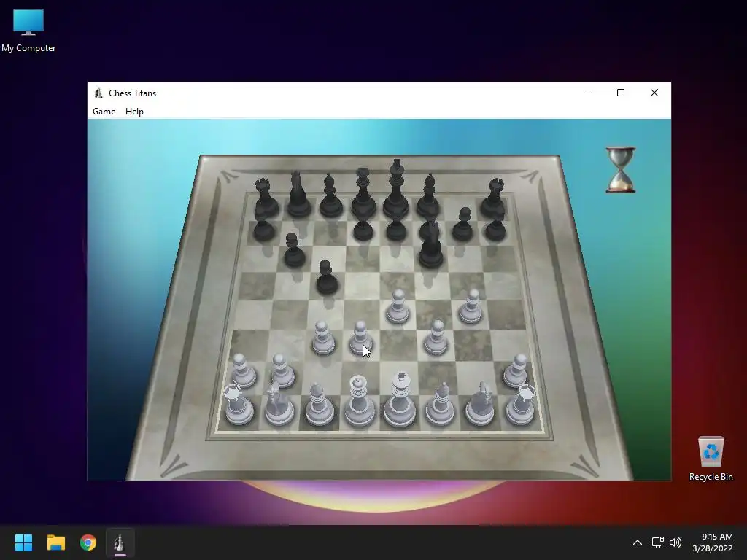Viewport: 747px width, 560px height.
Task: Open the clock showing 9:15 AM
Action: click(x=712, y=542)
